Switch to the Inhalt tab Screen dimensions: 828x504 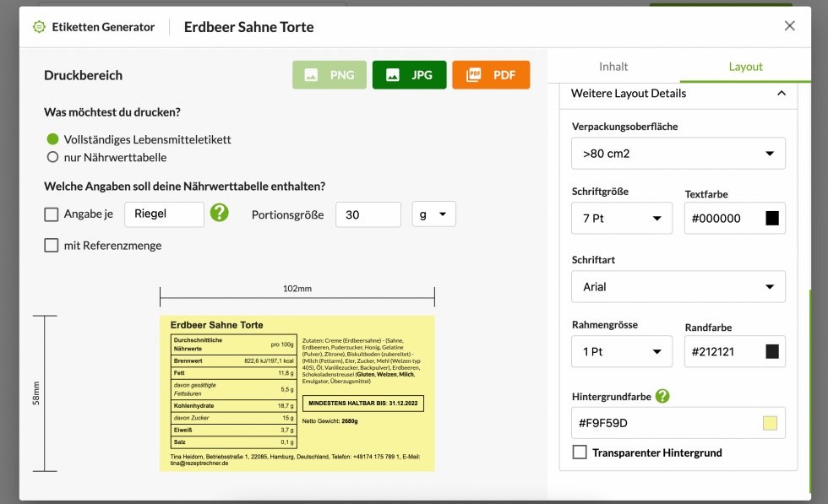tap(613, 67)
